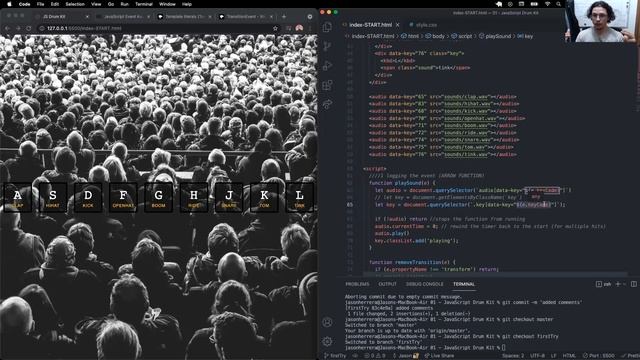This screenshot has height=360, width=640.
Task: Open the browser profile avatar
Action: [299, 28]
